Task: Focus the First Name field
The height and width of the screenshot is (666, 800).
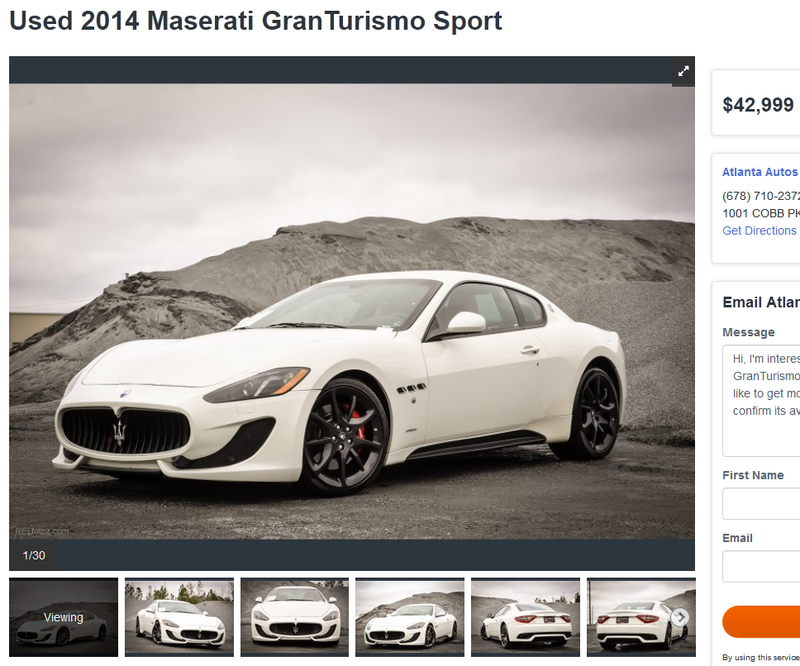Action: (x=761, y=504)
